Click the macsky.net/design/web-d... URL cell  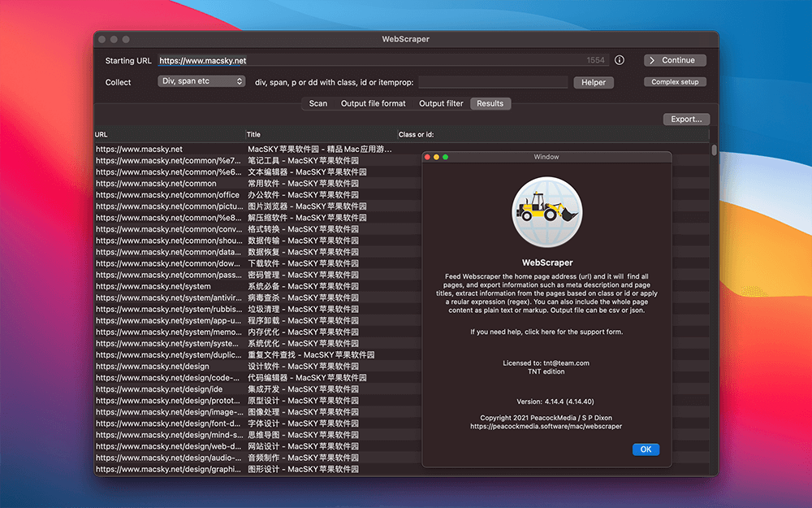pyautogui.click(x=170, y=446)
